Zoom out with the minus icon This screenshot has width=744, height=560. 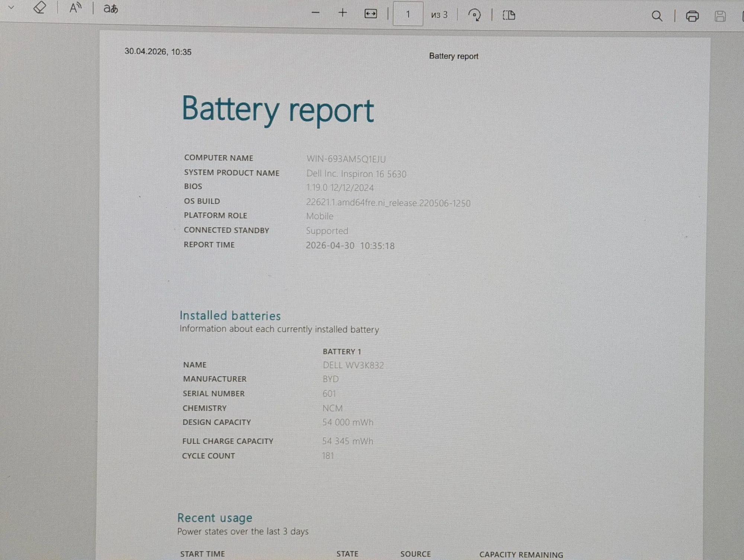[315, 13]
